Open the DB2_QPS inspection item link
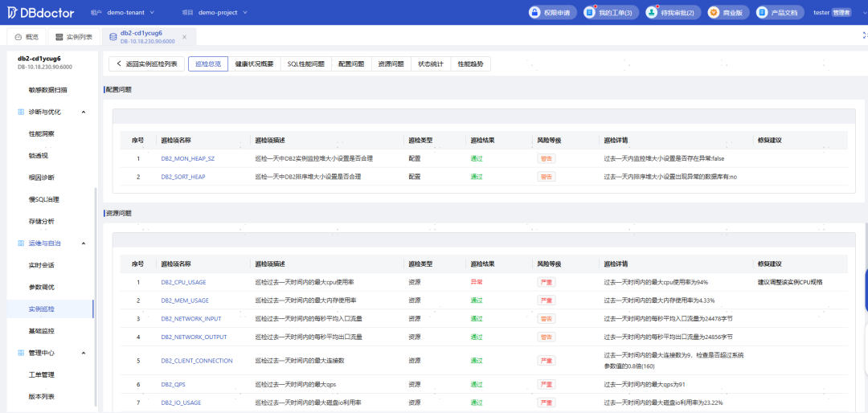This screenshot has height=413, width=868. pyautogui.click(x=172, y=385)
